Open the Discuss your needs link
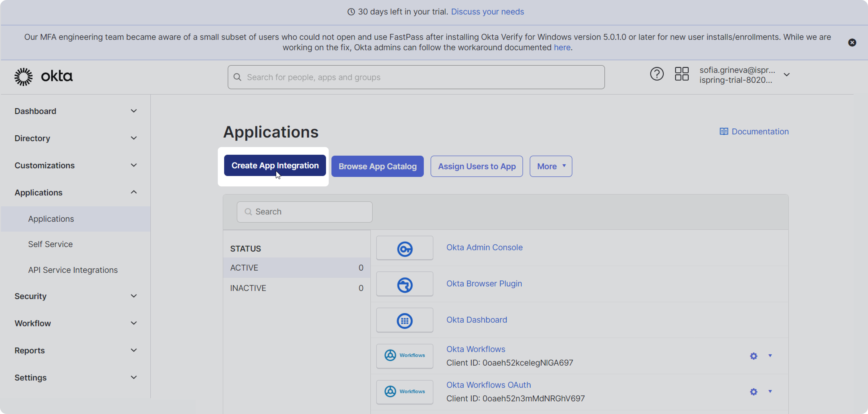Viewport: 868px width, 414px height. [x=487, y=12]
